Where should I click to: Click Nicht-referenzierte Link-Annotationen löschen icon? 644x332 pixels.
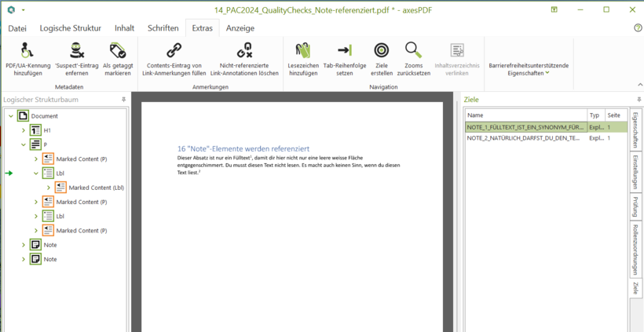pos(245,51)
